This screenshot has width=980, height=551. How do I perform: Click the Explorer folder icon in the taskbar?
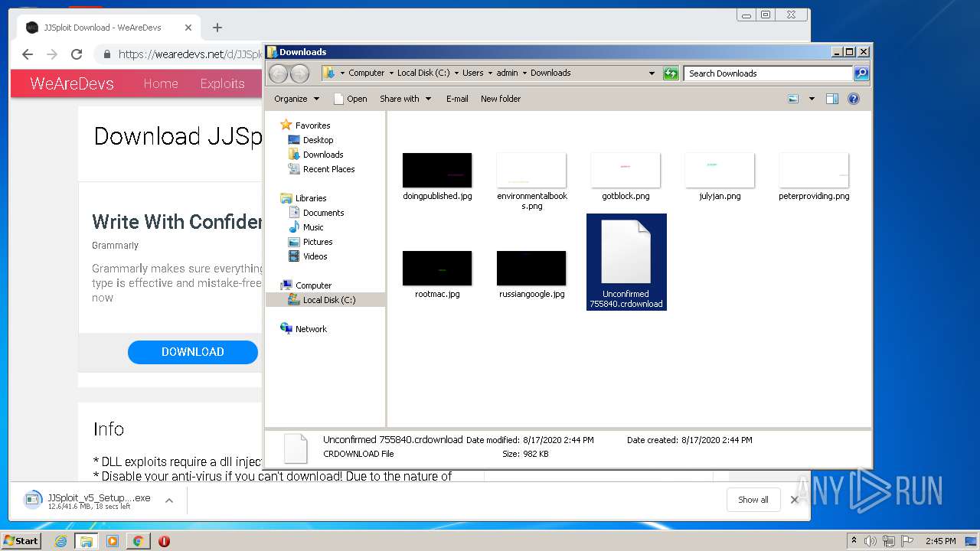pyautogui.click(x=87, y=541)
